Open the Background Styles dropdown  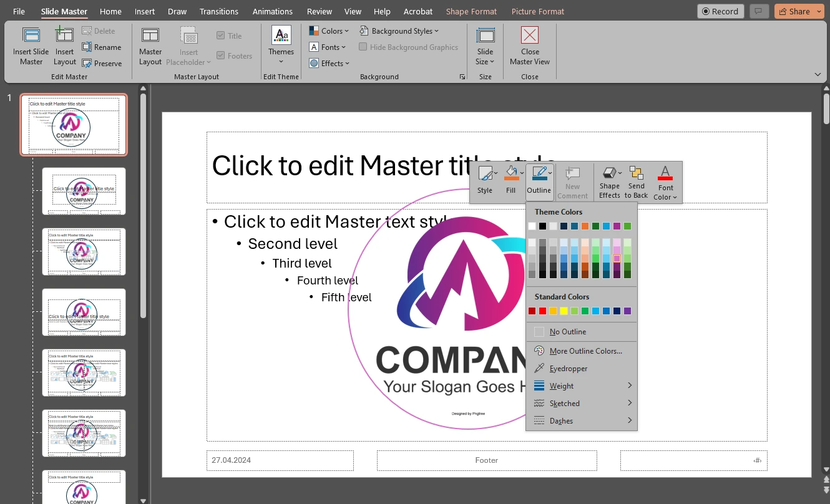pos(400,31)
